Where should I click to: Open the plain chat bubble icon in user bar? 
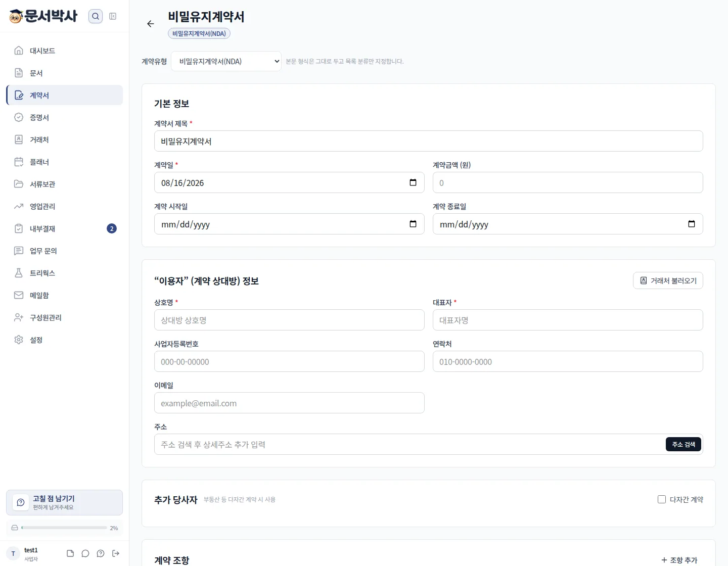tap(85, 553)
